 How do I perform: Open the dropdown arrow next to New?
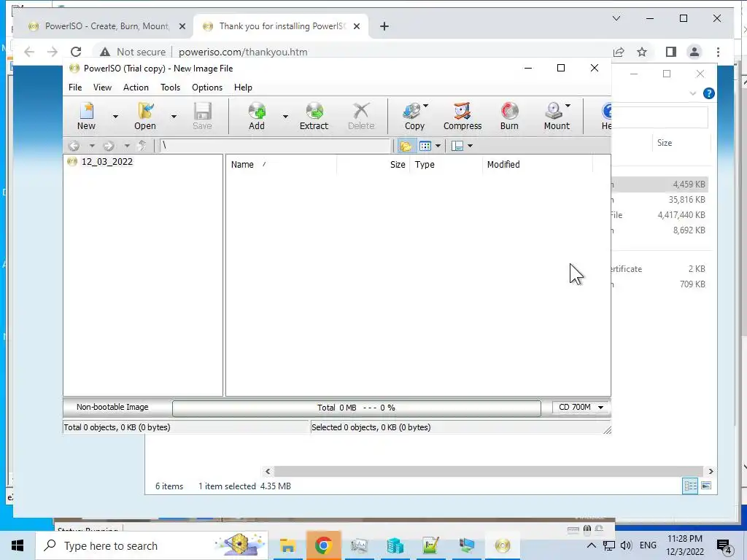[115, 117]
